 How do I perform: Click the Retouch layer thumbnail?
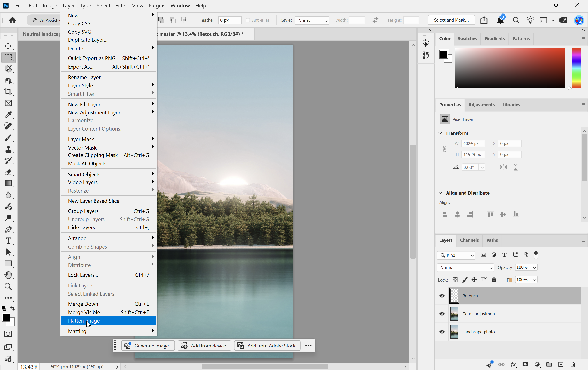454,296
